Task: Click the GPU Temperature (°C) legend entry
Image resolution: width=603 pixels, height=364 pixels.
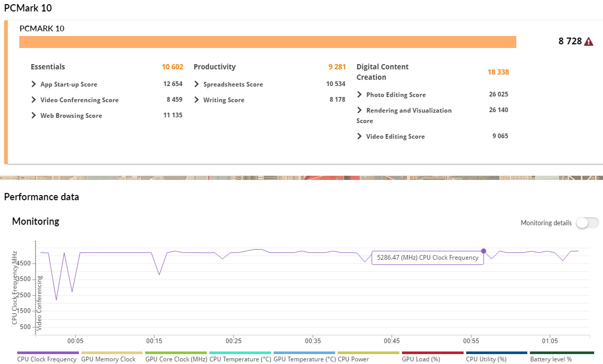Action: coord(304,359)
